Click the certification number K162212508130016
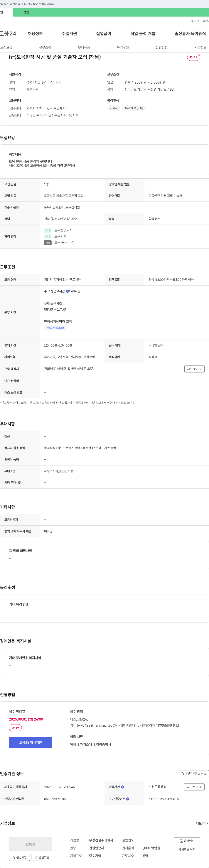The image size is (209, 868). (x=163, y=799)
